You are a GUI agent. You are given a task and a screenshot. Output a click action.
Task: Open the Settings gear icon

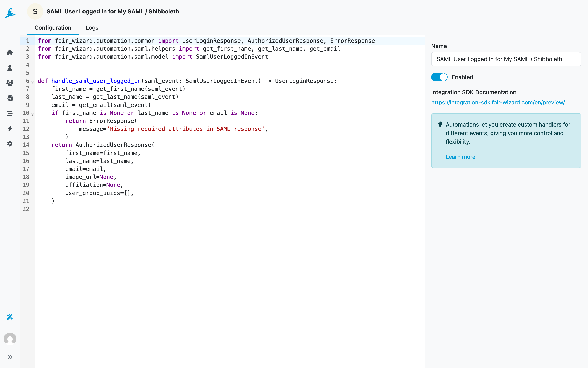10,144
